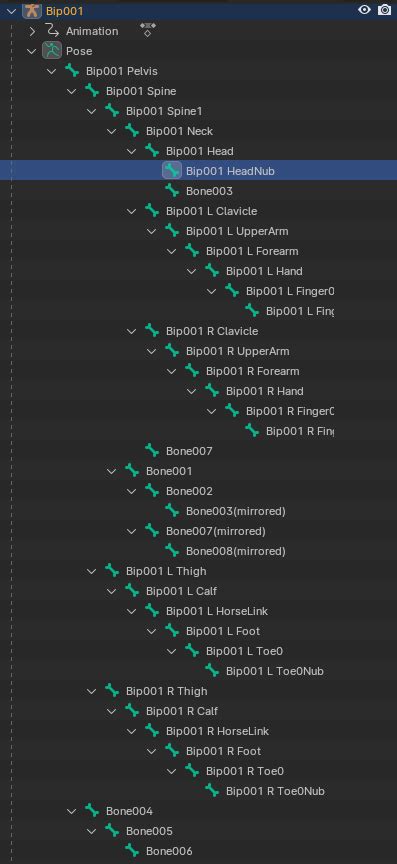Toggle viewport visibility eye for Bip001

click(x=364, y=10)
